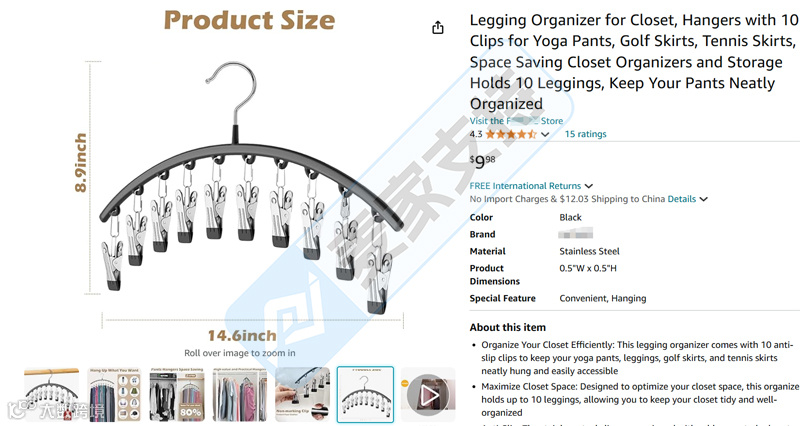Select the 80% space saving thumbnail
This screenshot has height=426, width=800.
177,394
